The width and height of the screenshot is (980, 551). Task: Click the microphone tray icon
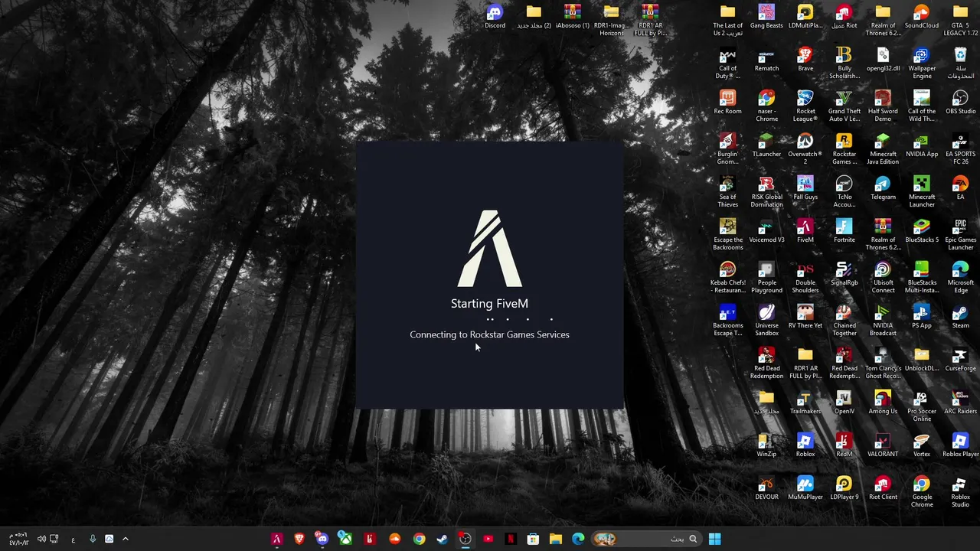point(93,539)
